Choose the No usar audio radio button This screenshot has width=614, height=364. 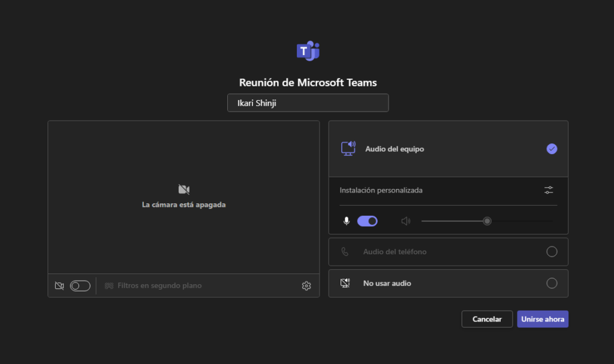(552, 283)
